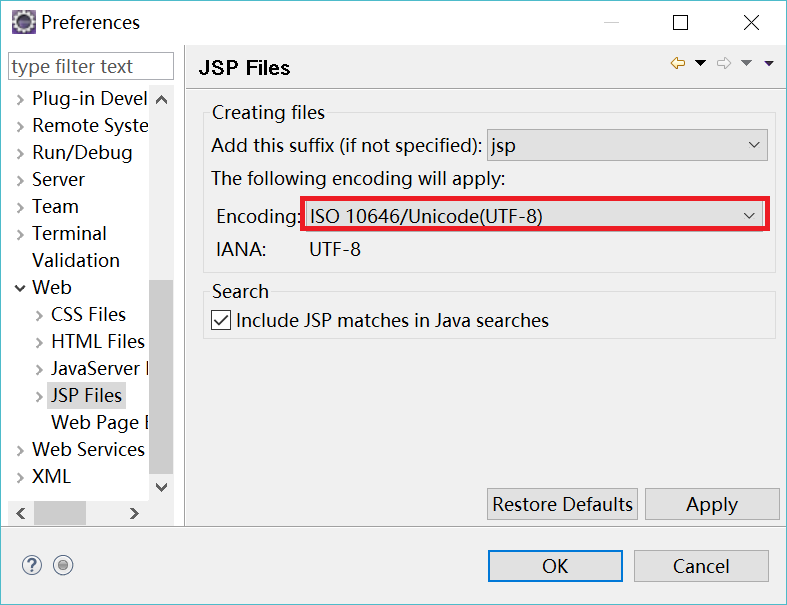This screenshot has width=787, height=605.
Task: Collapse the Web tree node
Action: (20, 288)
